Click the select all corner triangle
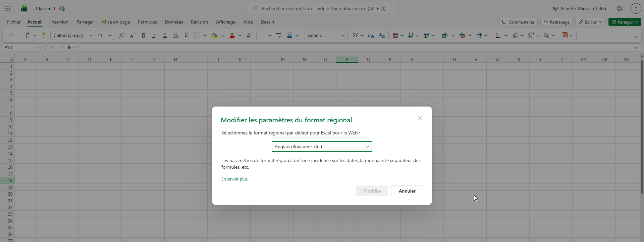Screen dimensions: 644x242 (11, 59)
